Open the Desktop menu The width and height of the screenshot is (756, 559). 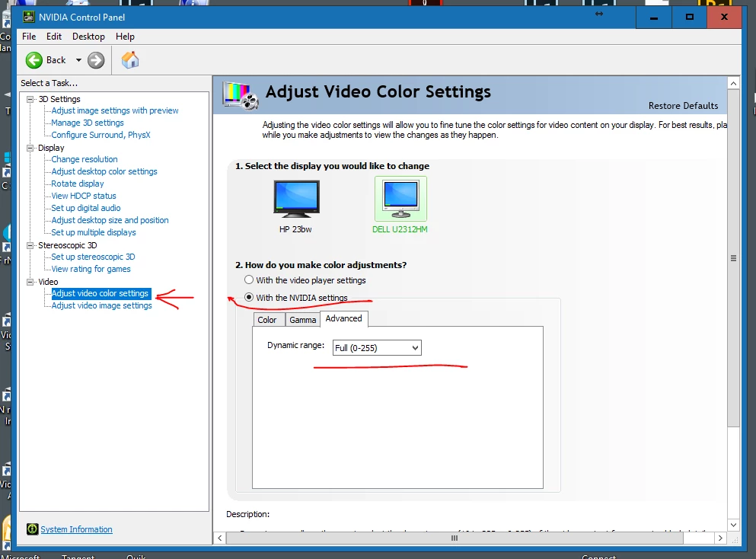tap(89, 37)
